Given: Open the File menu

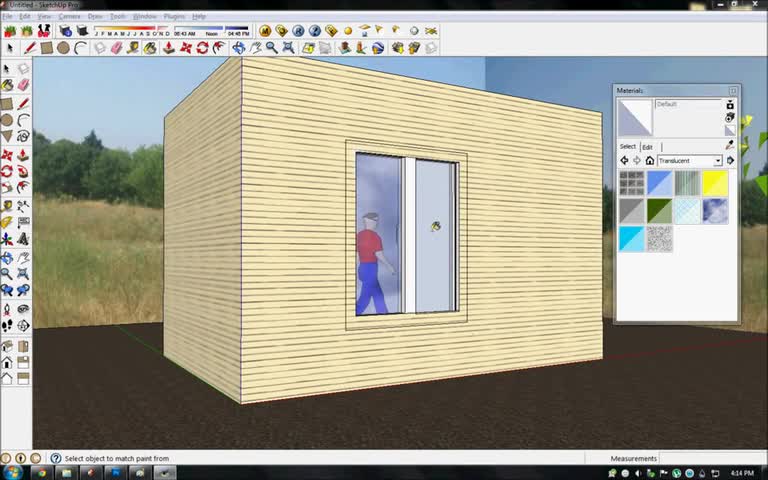Looking at the screenshot, I should (x=7, y=17).
